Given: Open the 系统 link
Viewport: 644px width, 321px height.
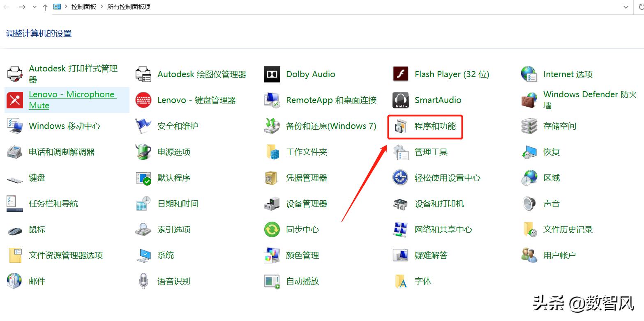Looking at the screenshot, I should pos(166,255).
